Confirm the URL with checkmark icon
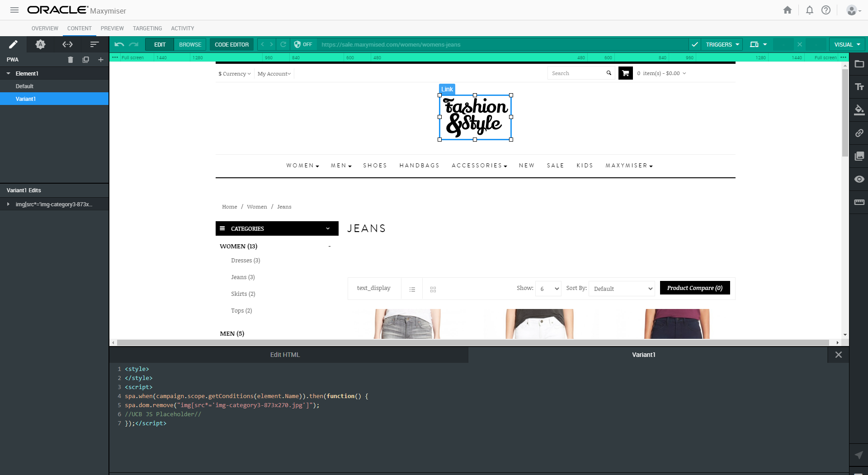 pos(695,44)
